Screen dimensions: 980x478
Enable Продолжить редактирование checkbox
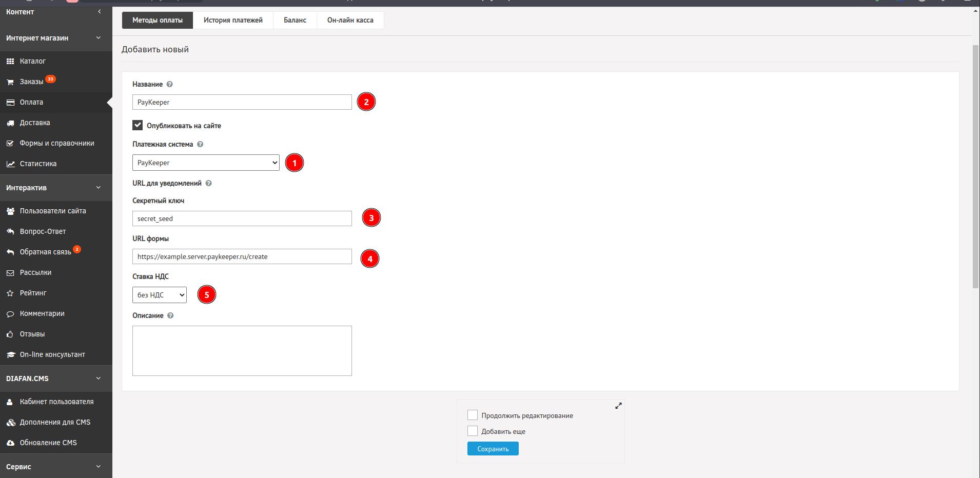click(473, 415)
